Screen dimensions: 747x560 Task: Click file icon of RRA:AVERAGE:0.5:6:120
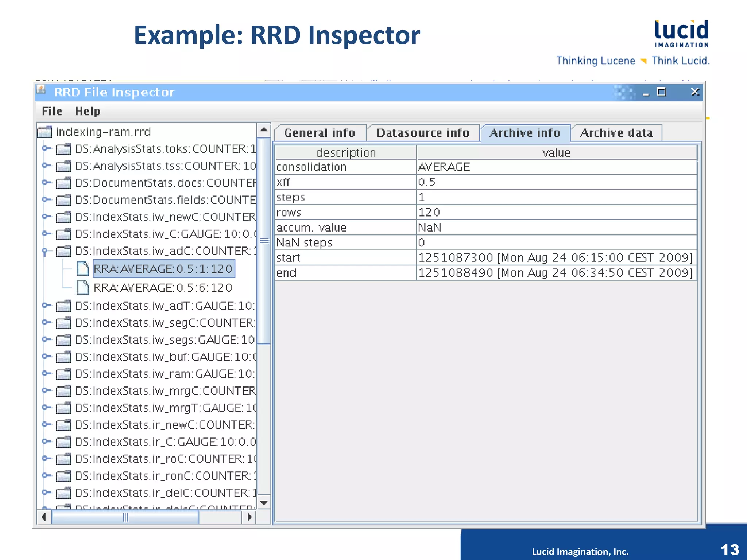point(83,288)
